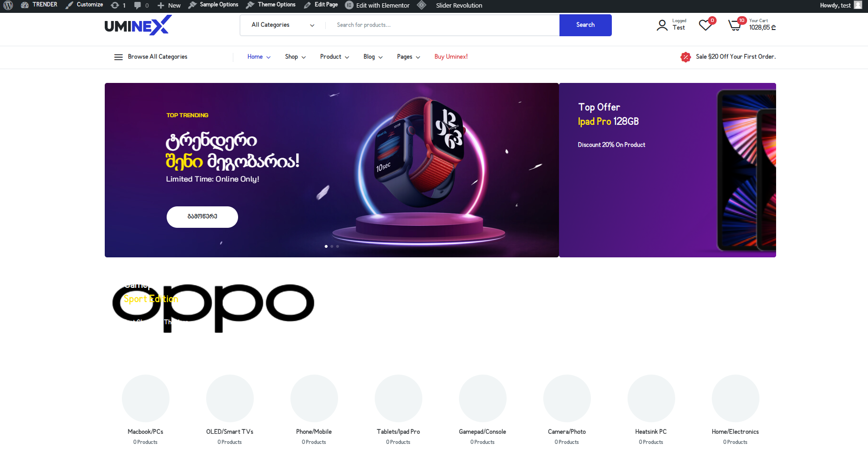
Task: Click the updates refresh icon in admin bar
Action: pos(115,5)
